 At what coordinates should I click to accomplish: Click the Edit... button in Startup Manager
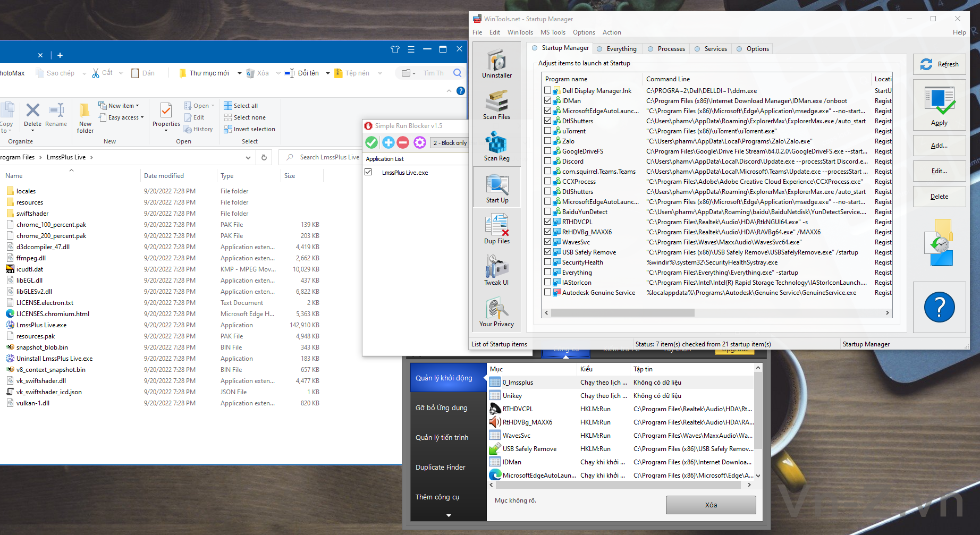coord(939,171)
